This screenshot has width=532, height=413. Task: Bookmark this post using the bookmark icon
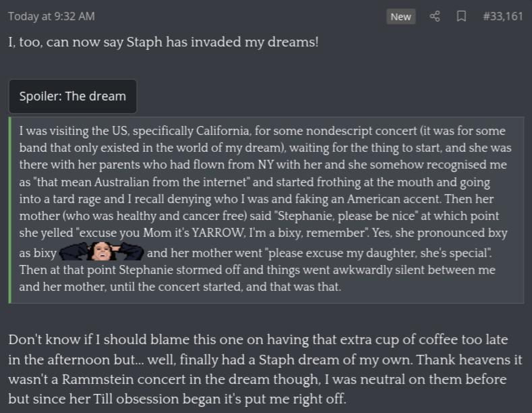click(x=462, y=16)
